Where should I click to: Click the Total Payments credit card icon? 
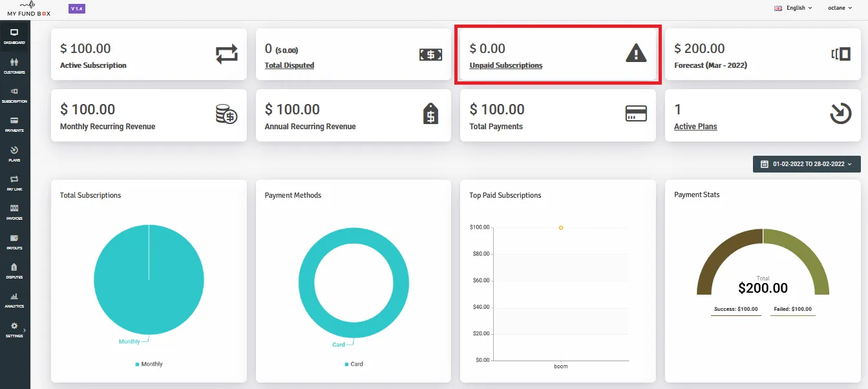point(636,114)
